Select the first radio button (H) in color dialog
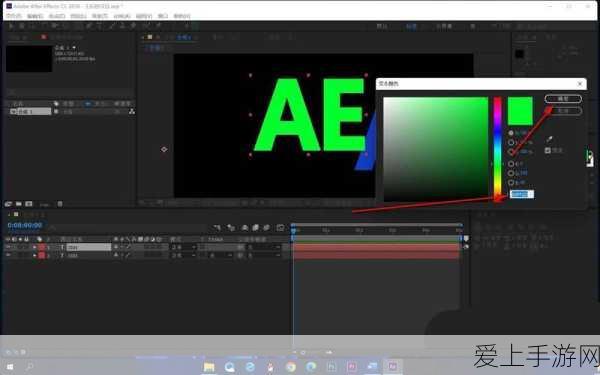The width and height of the screenshot is (600, 375). click(511, 133)
